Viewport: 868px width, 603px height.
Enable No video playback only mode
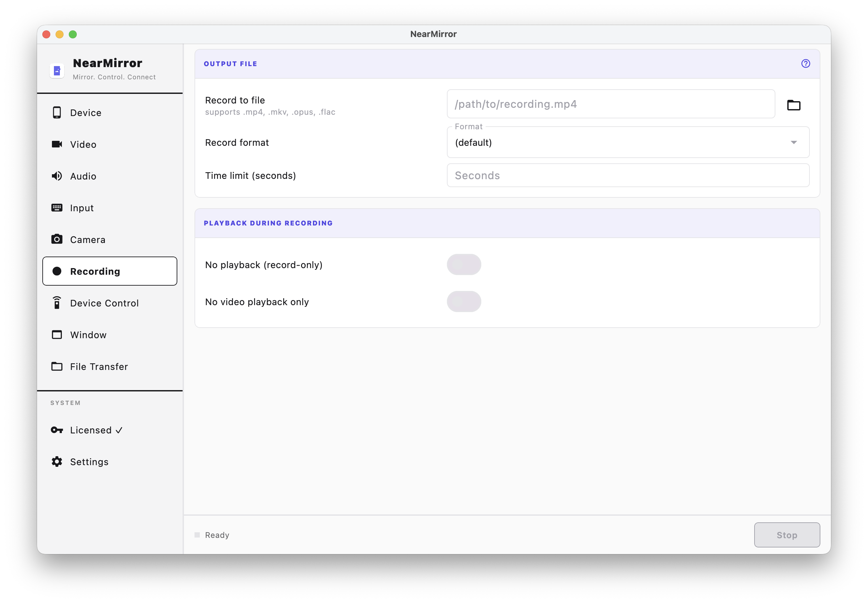[x=464, y=301]
